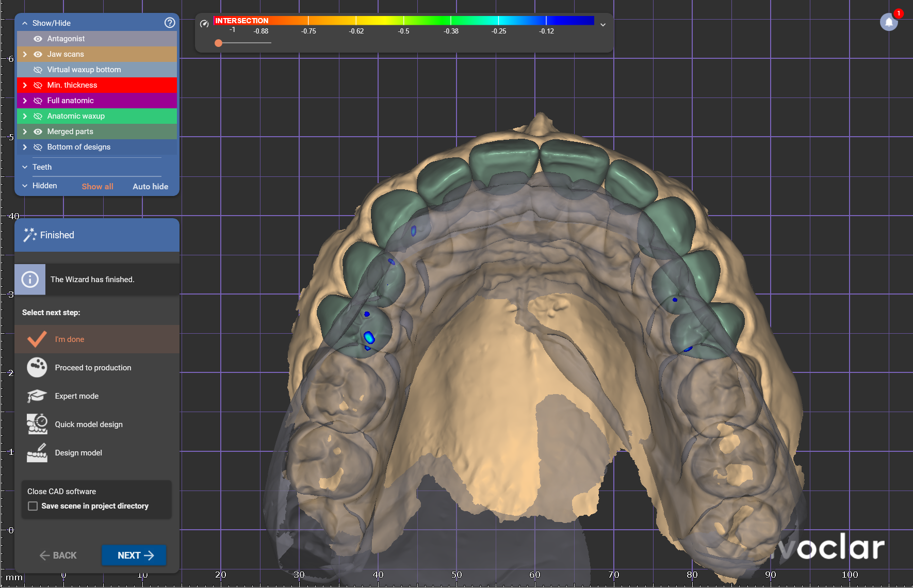The height and width of the screenshot is (588, 913).
Task: Click the Design model icon
Action: 37,452
